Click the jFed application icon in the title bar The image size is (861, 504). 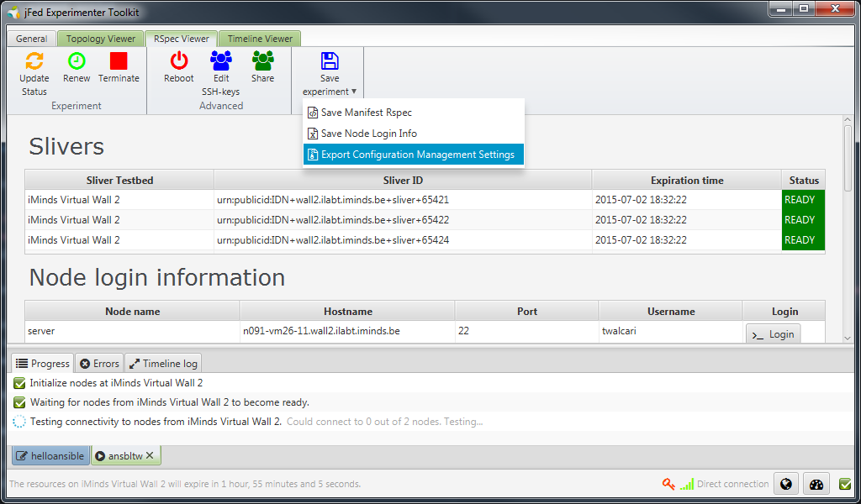coord(13,12)
